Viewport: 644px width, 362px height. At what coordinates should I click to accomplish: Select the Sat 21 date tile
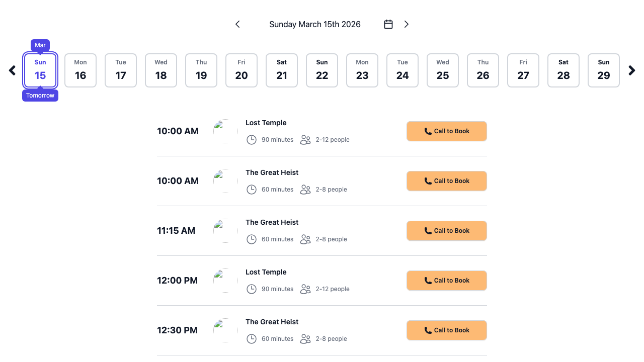[281, 70]
